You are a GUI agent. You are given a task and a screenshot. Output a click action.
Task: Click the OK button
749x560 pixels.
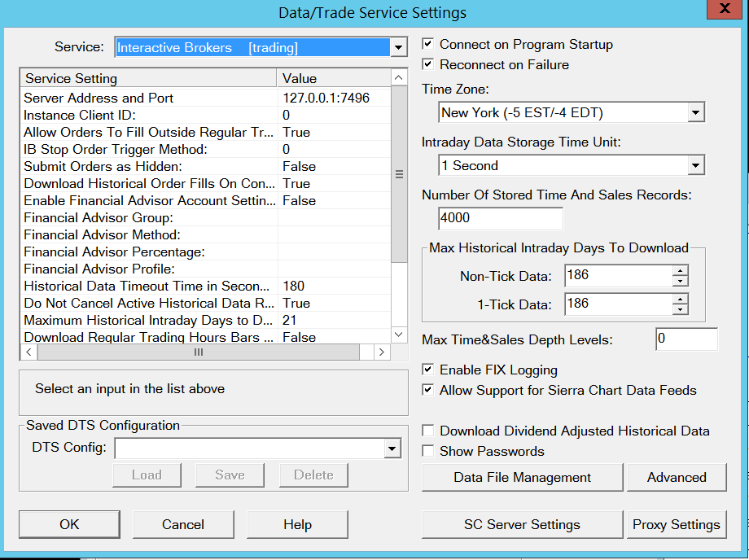pyautogui.click(x=69, y=524)
